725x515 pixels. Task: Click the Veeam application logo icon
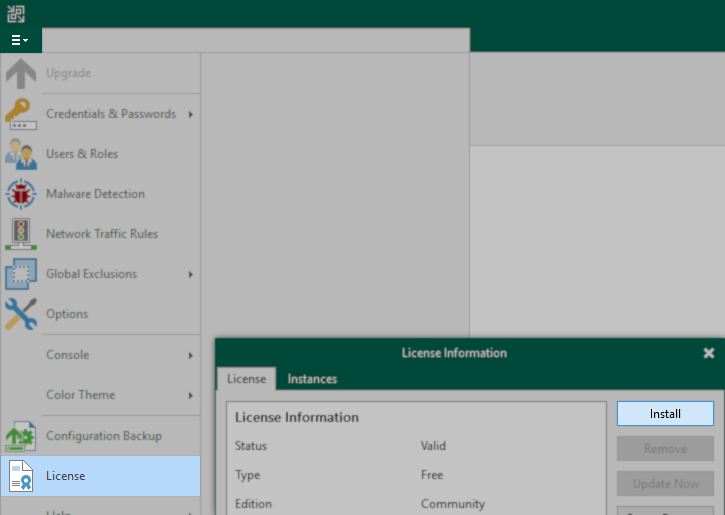coord(16,14)
